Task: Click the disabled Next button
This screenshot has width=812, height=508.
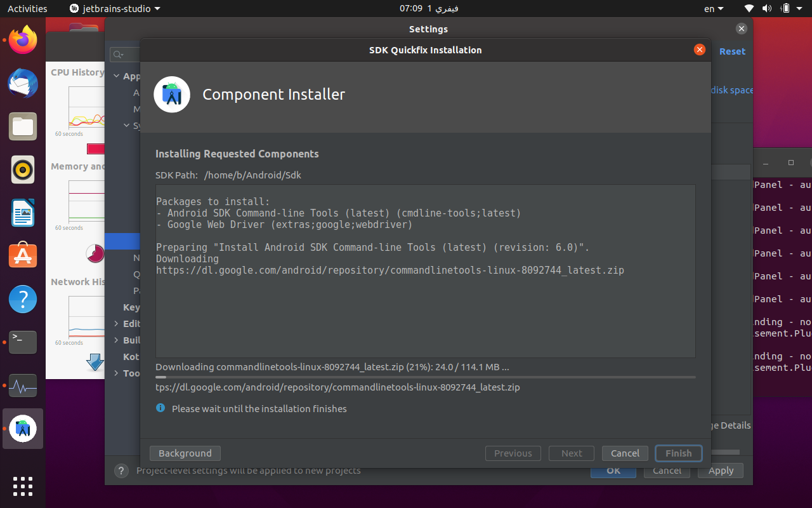Action: pos(572,453)
